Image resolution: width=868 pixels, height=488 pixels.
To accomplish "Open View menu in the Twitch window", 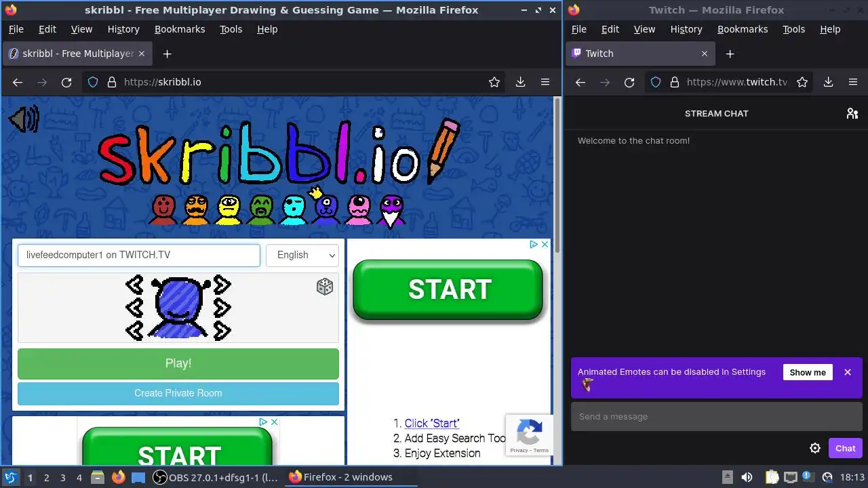I will point(644,29).
